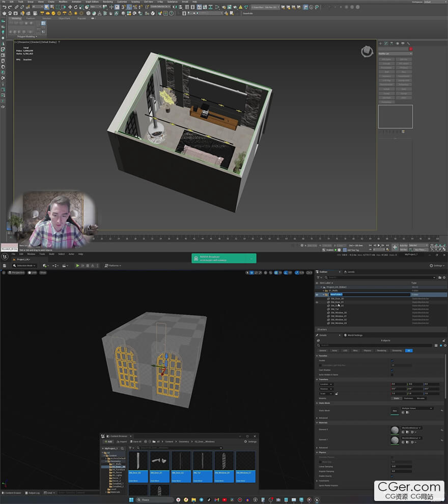Collapse the Transform section
The image size is (448, 504).
[317, 380]
